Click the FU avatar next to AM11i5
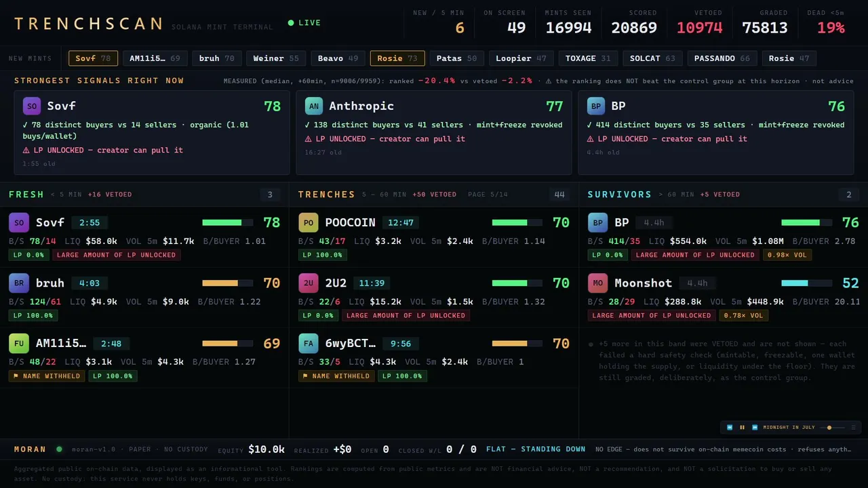This screenshot has width=868, height=488. tap(19, 343)
